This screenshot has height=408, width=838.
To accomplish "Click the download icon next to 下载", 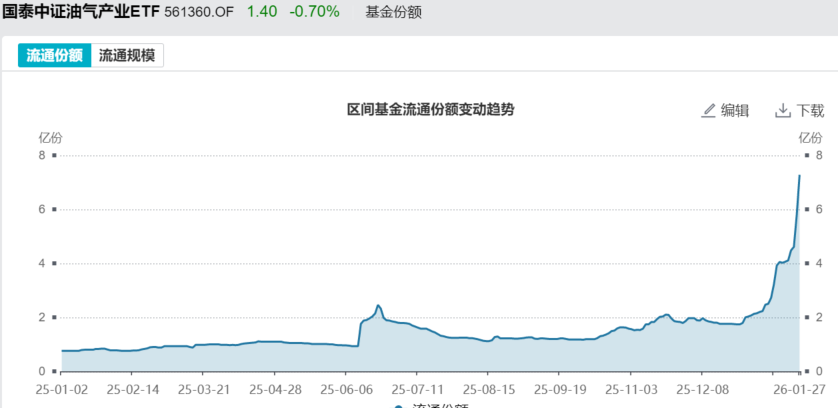I will click(783, 110).
